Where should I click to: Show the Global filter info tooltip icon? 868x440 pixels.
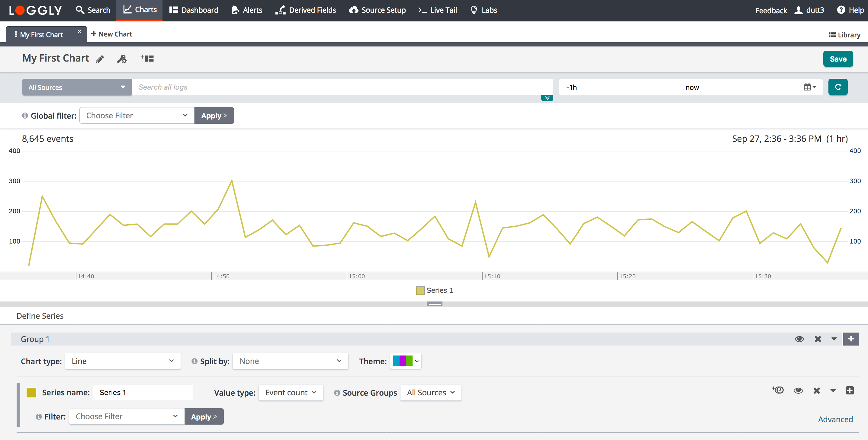coord(25,116)
